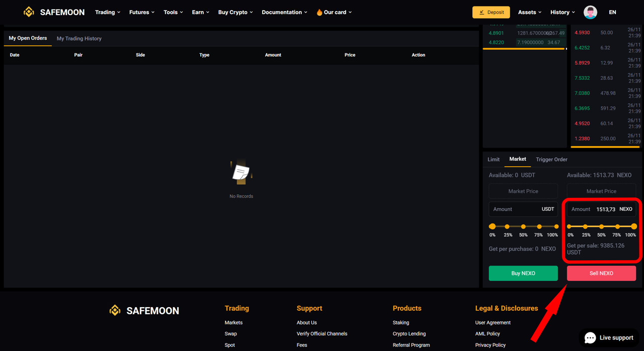Screen dimensions: 644x351
Task: Click trade price 6.3695
Action: (x=582, y=108)
